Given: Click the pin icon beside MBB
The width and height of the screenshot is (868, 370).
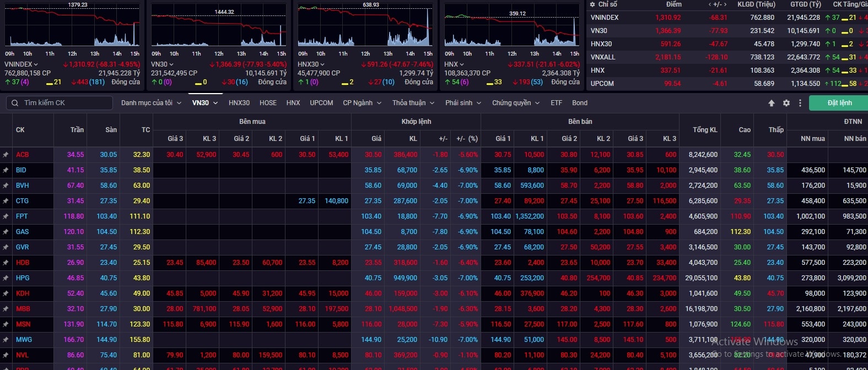Looking at the screenshot, I should [6, 309].
